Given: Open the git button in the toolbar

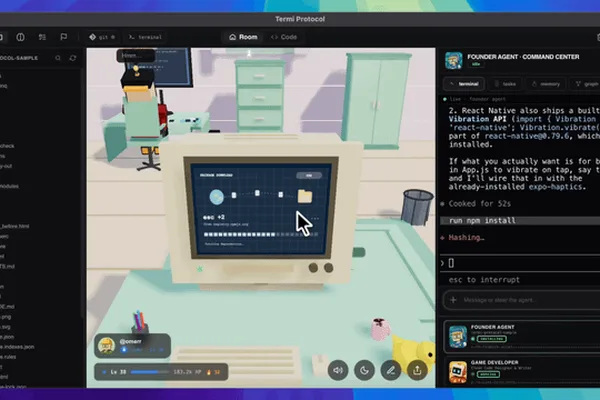Looking at the screenshot, I should click(102, 37).
